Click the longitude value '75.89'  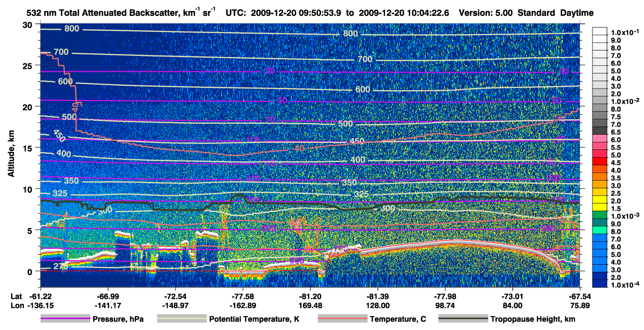[581, 305]
